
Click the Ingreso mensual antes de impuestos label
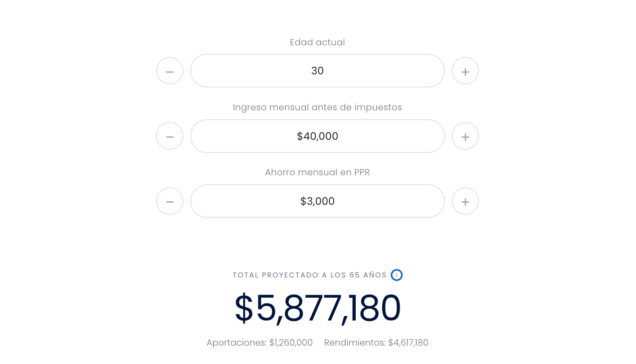318,108
